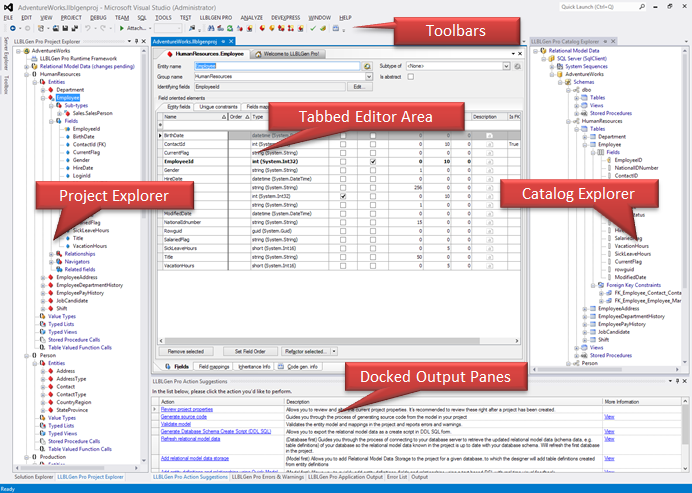Image resolution: width=692 pixels, height=493 pixels.
Task: Click the Edit... button for identifying fields
Action: coord(359,87)
